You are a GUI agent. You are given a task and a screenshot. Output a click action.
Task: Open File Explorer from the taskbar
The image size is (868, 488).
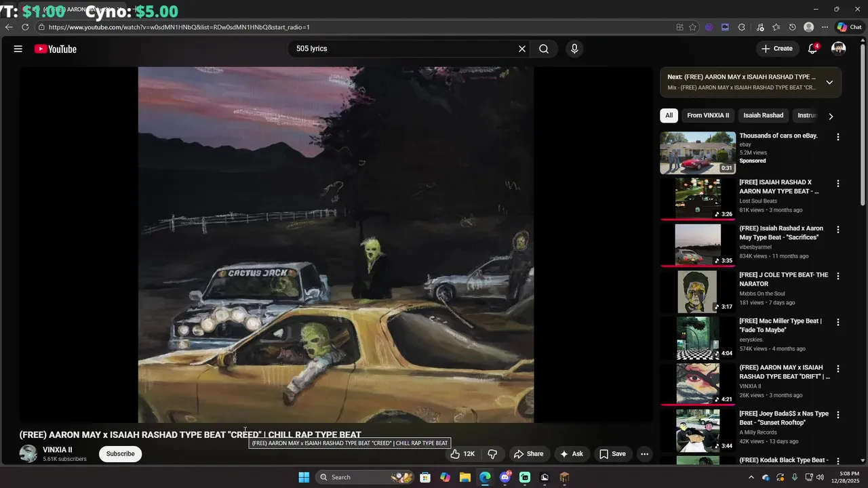pos(465,477)
